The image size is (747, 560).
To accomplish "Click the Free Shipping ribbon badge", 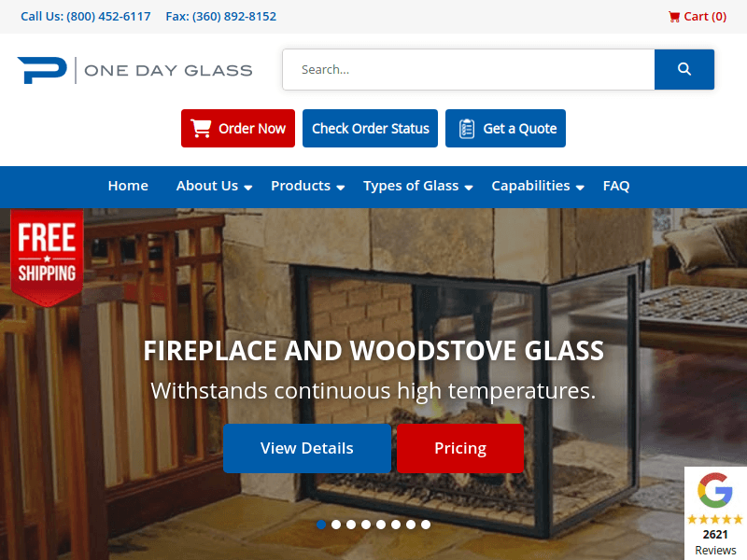I will pos(48,258).
